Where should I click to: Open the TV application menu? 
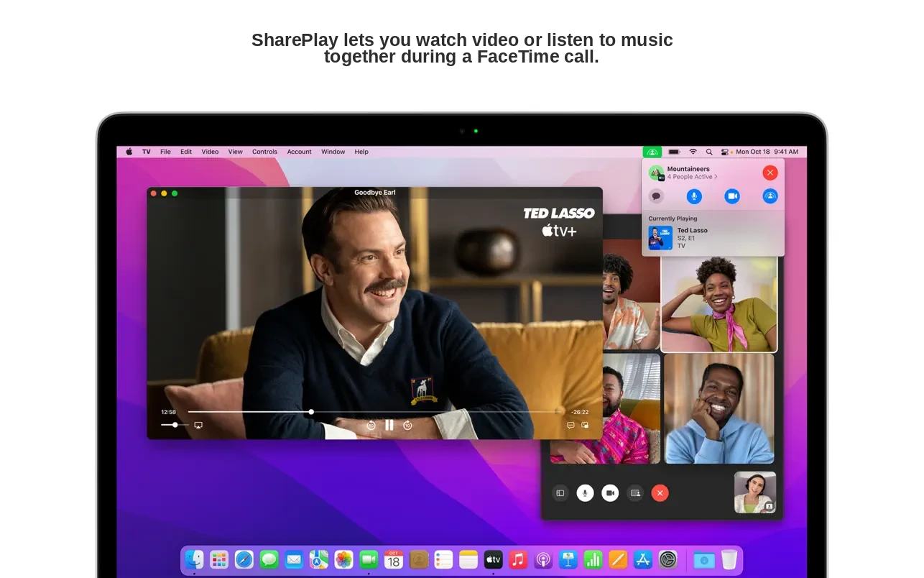pyautogui.click(x=147, y=152)
